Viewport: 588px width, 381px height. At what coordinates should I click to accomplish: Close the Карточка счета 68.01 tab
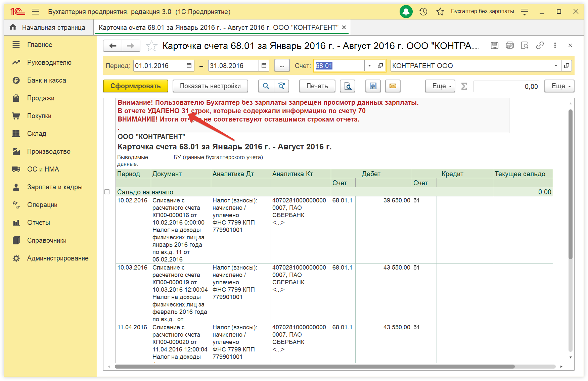pyautogui.click(x=344, y=28)
